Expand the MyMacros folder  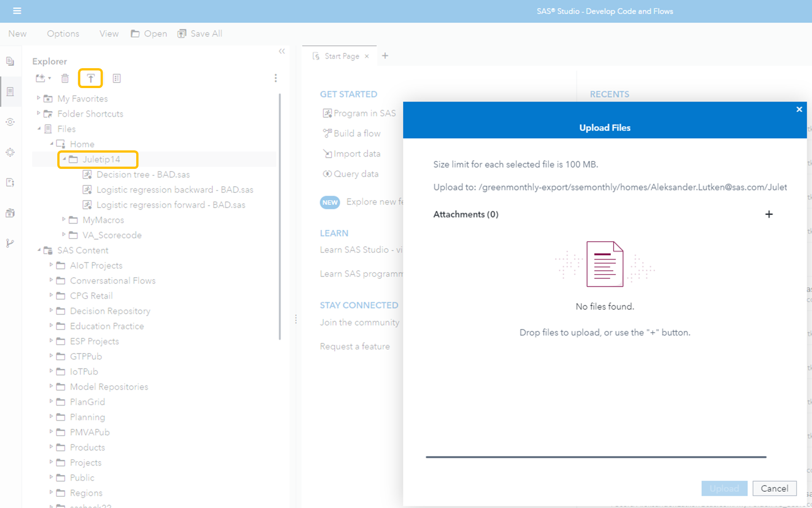point(64,220)
